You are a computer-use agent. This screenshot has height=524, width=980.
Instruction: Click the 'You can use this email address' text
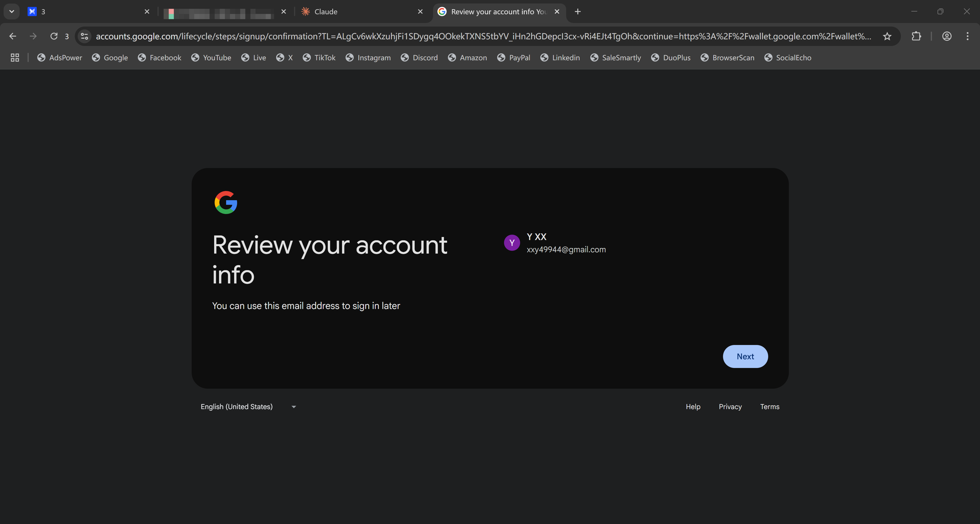pyautogui.click(x=306, y=306)
